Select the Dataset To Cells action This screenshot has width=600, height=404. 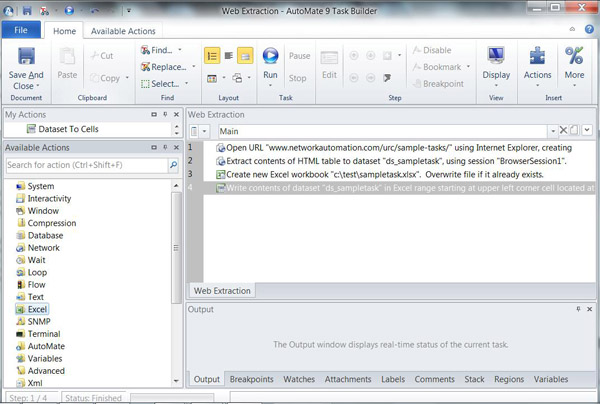point(63,129)
